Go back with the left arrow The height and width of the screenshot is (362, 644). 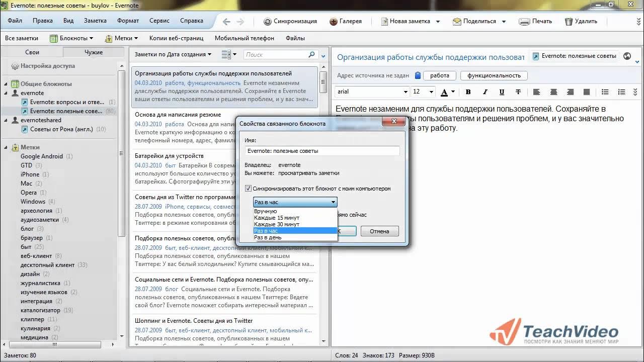point(226,22)
